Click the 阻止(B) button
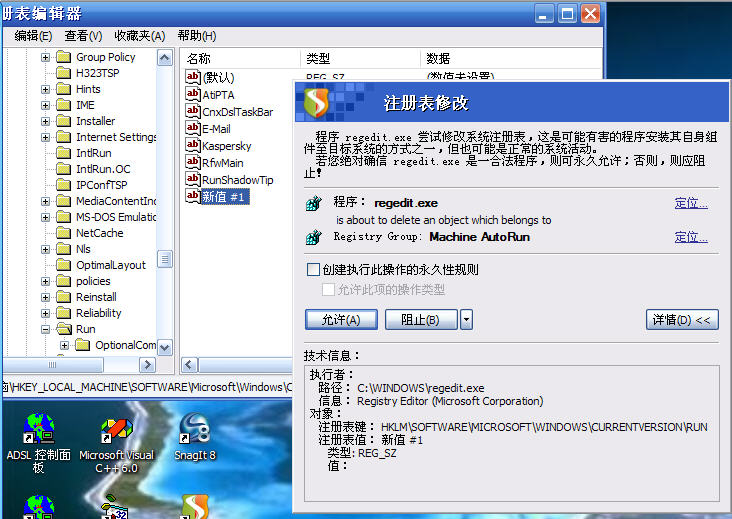732x519 pixels. tap(421, 320)
